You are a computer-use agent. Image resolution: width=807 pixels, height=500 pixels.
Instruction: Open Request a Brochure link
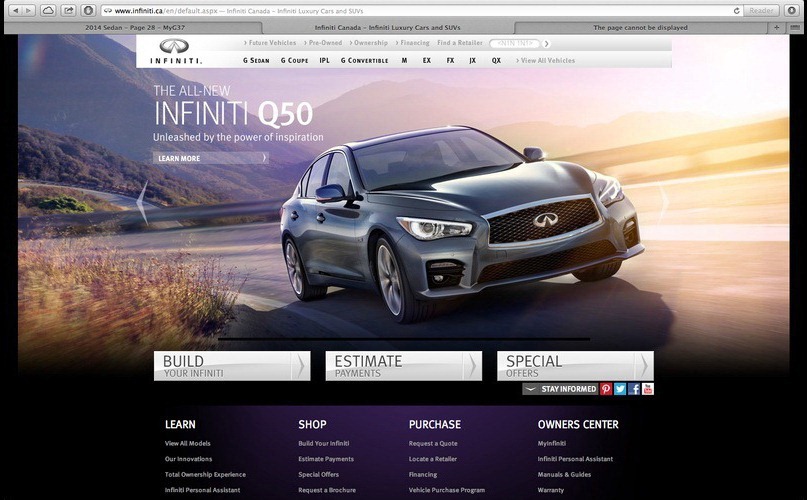pos(327,490)
